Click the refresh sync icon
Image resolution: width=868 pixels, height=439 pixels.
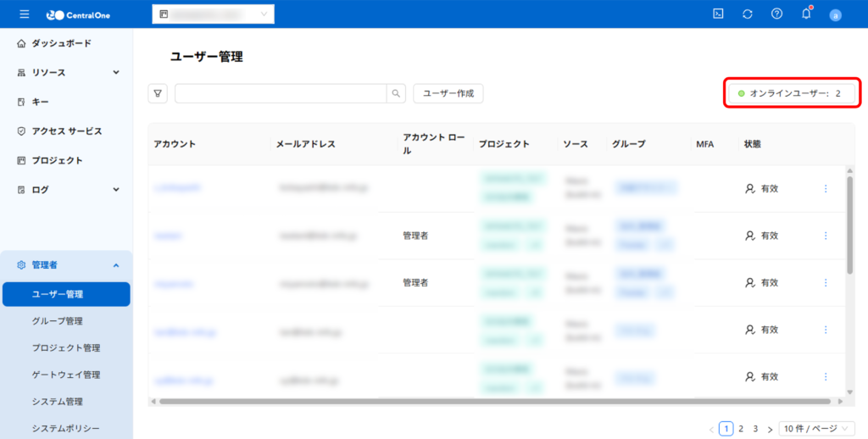[747, 14]
